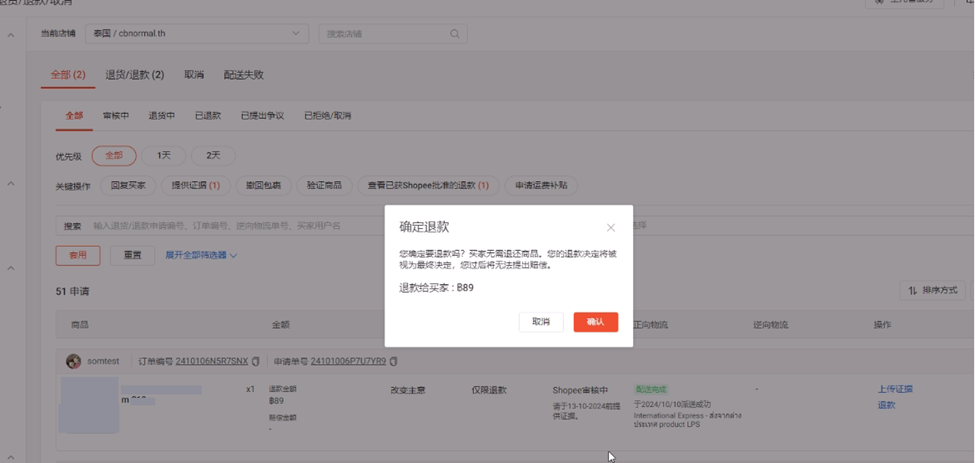Select the 1天 priority filter

point(163,155)
